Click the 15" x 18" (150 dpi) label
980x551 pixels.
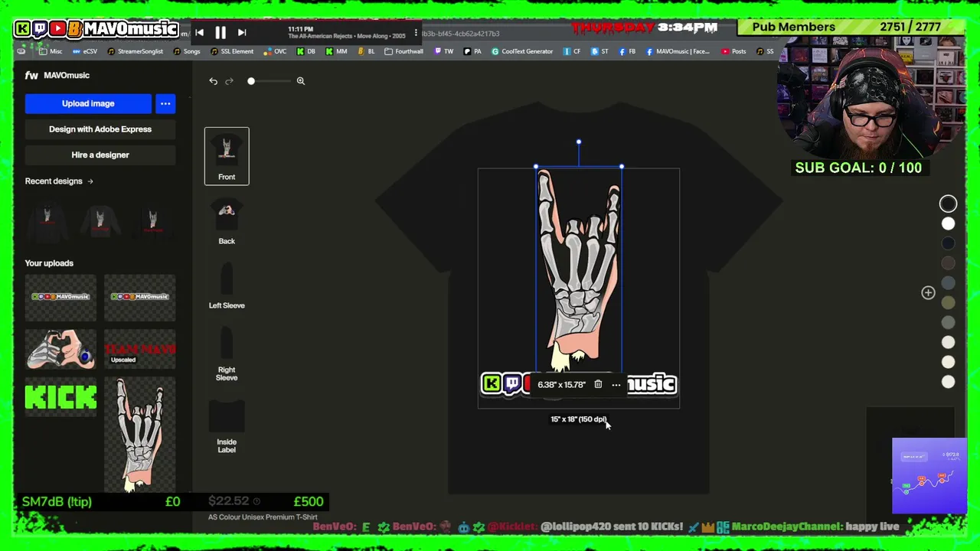tap(578, 419)
